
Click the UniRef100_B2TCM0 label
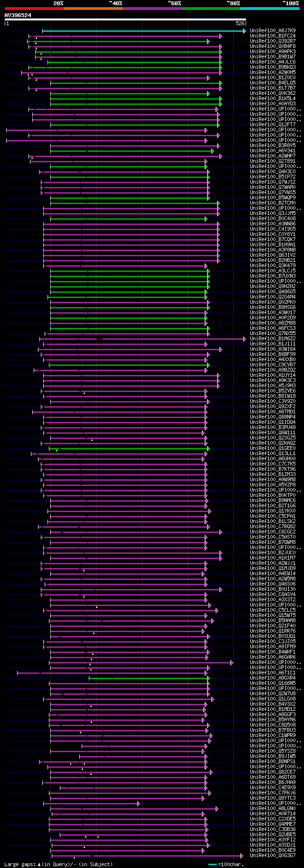pos(273,203)
